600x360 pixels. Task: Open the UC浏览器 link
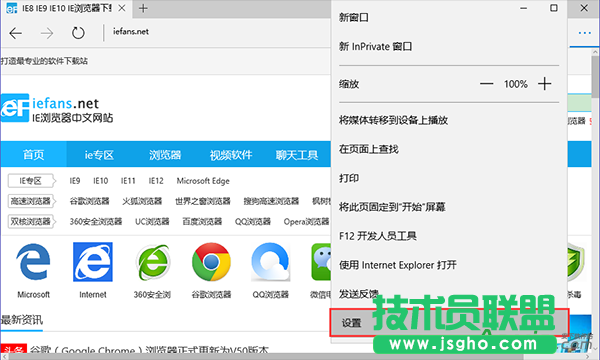[x=152, y=222]
